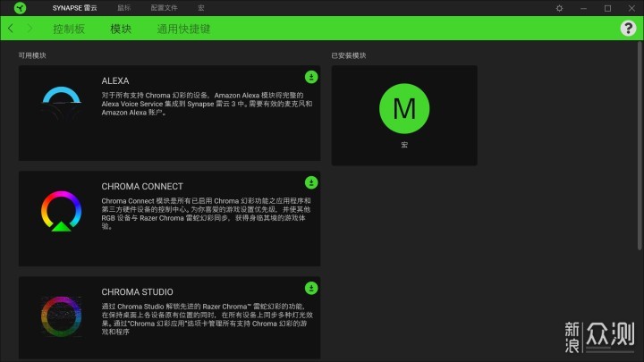Minimize the Synapse window
Viewport: 644px width, 362px height.
[x=583, y=8]
